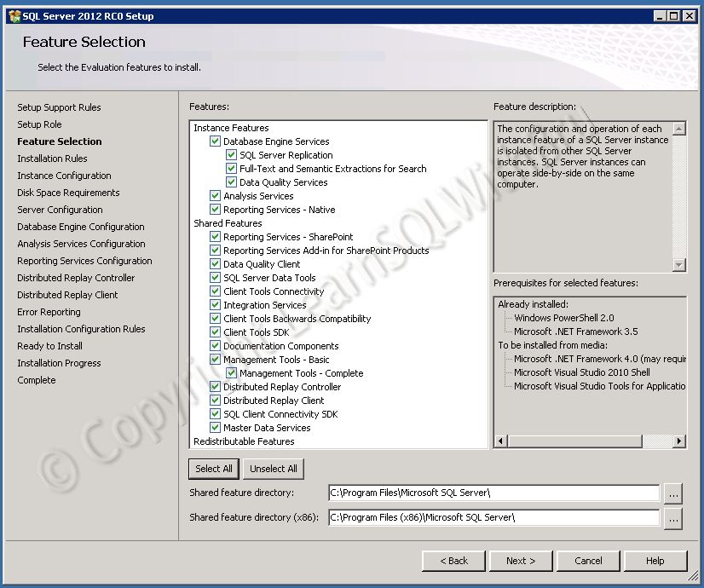Browse for the shared feature directory (x86)
The image size is (704, 588).
(x=673, y=518)
